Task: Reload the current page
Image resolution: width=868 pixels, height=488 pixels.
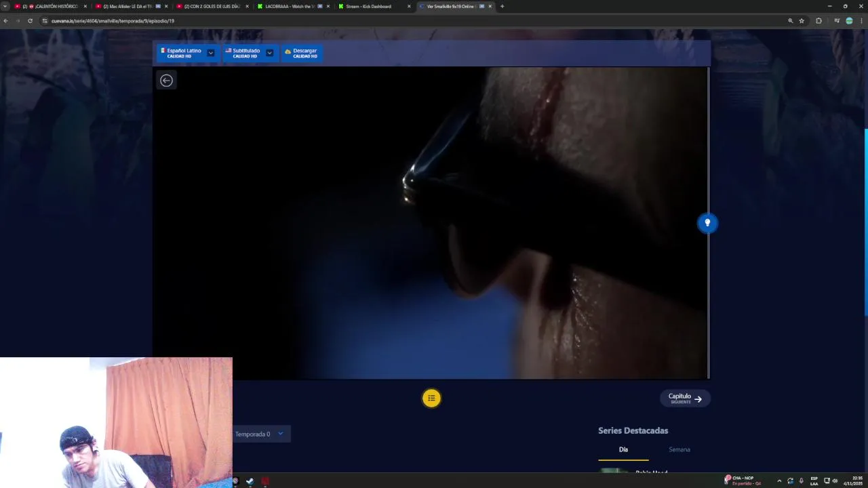Action: 30,21
